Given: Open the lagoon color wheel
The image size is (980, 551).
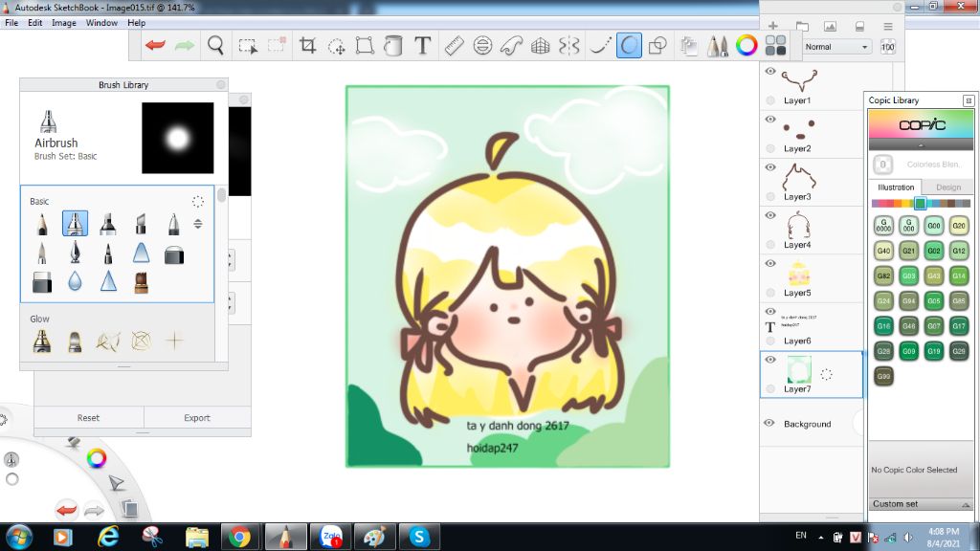Looking at the screenshot, I should (x=96, y=458).
